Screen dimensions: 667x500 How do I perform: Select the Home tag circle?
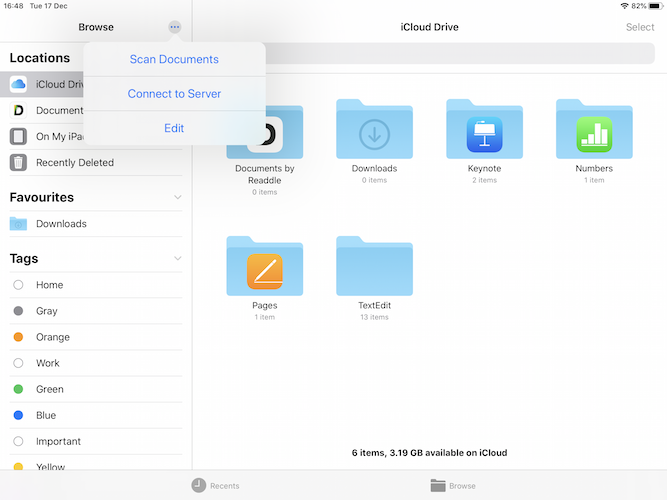click(x=18, y=285)
